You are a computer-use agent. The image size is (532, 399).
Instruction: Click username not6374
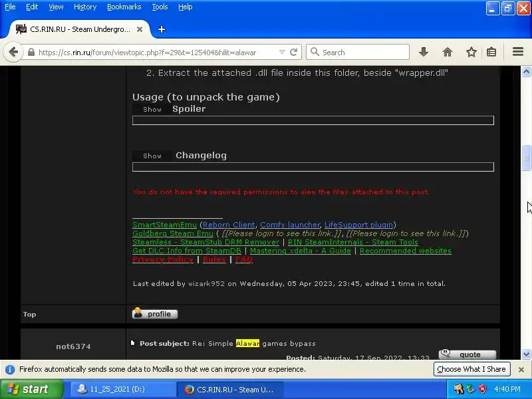click(x=73, y=346)
